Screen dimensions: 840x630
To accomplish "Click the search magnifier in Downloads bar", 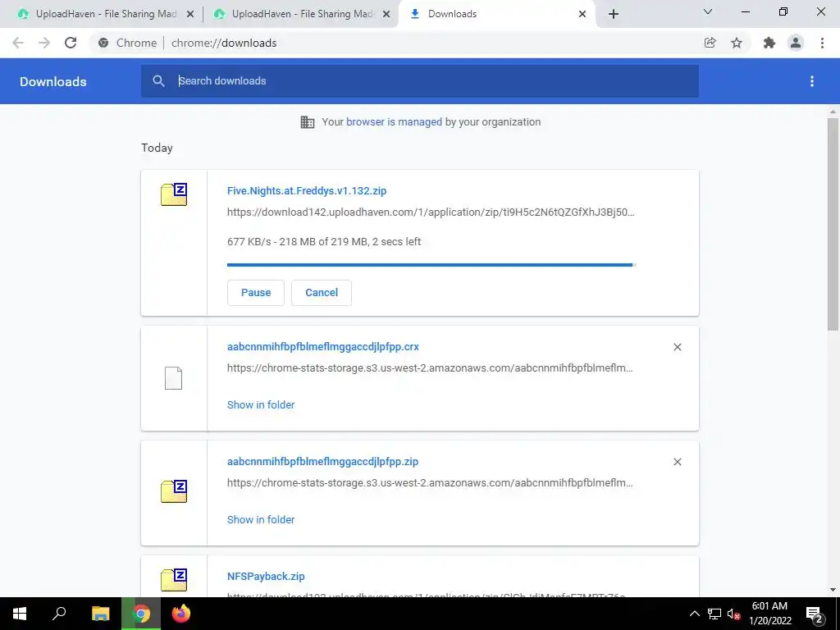I will tap(158, 81).
